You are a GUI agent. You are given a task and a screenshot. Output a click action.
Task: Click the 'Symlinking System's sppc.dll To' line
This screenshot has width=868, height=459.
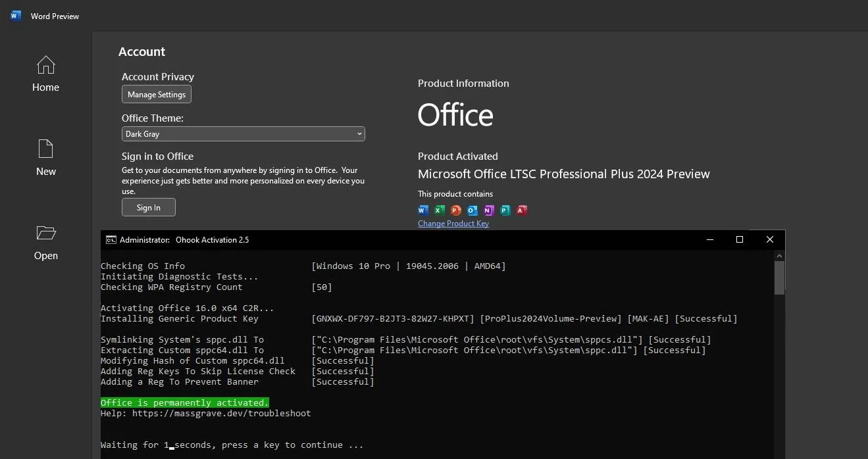182,340
